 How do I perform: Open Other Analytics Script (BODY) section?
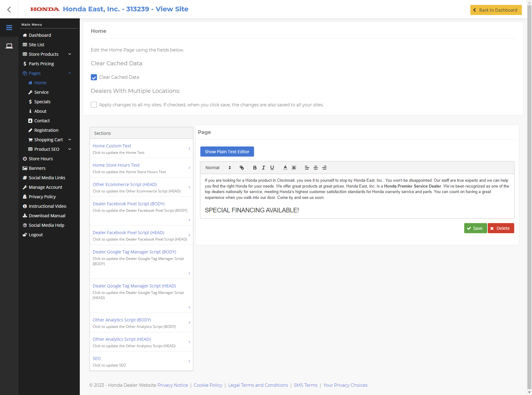pyautogui.click(x=141, y=323)
